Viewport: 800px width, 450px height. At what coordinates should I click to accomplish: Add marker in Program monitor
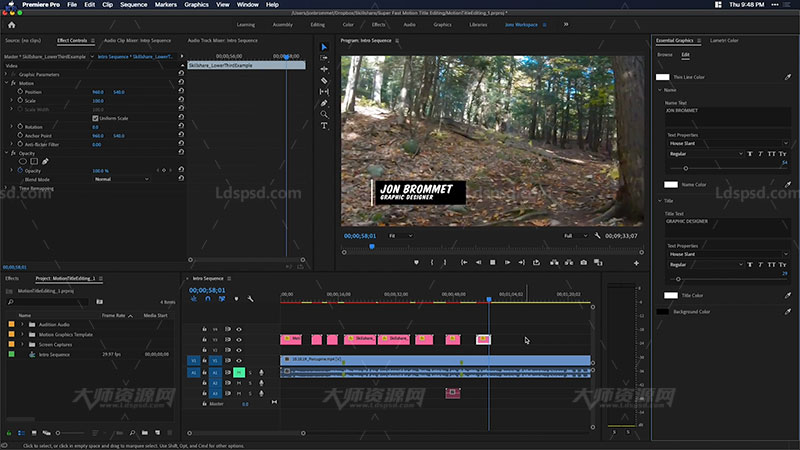[416, 262]
